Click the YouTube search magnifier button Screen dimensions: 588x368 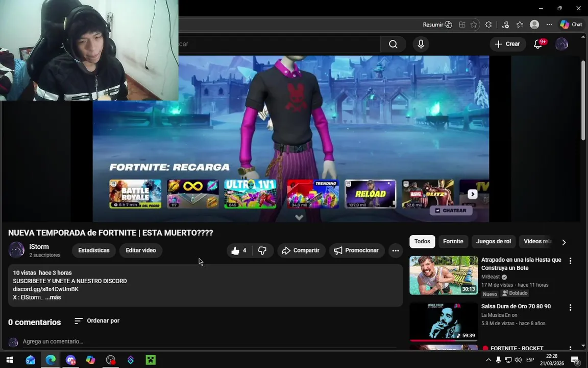(x=393, y=44)
